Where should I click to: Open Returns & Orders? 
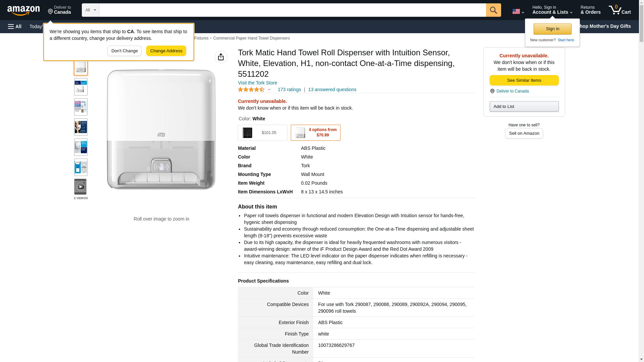click(x=590, y=10)
